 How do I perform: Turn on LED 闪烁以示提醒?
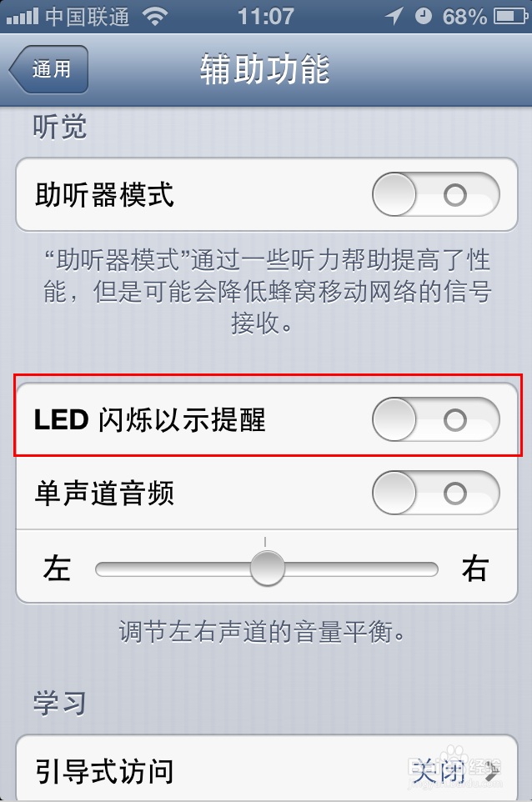pos(434,419)
